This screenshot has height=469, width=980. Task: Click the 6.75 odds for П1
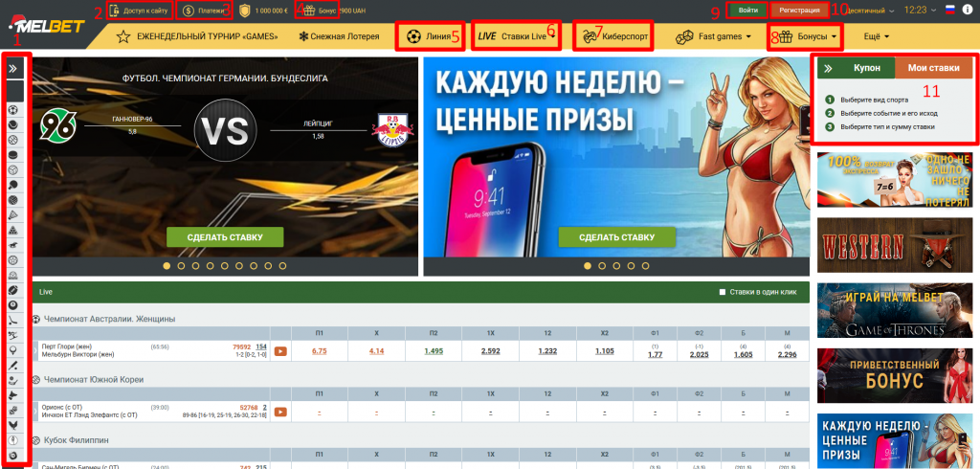point(320,351)
